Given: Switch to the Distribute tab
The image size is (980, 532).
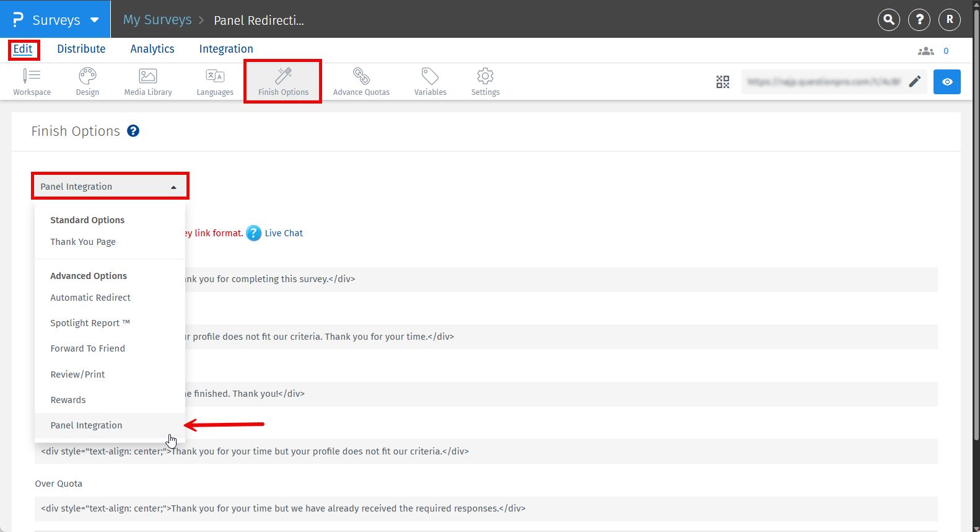Looking at the screenshot, I should pos(81,49).
